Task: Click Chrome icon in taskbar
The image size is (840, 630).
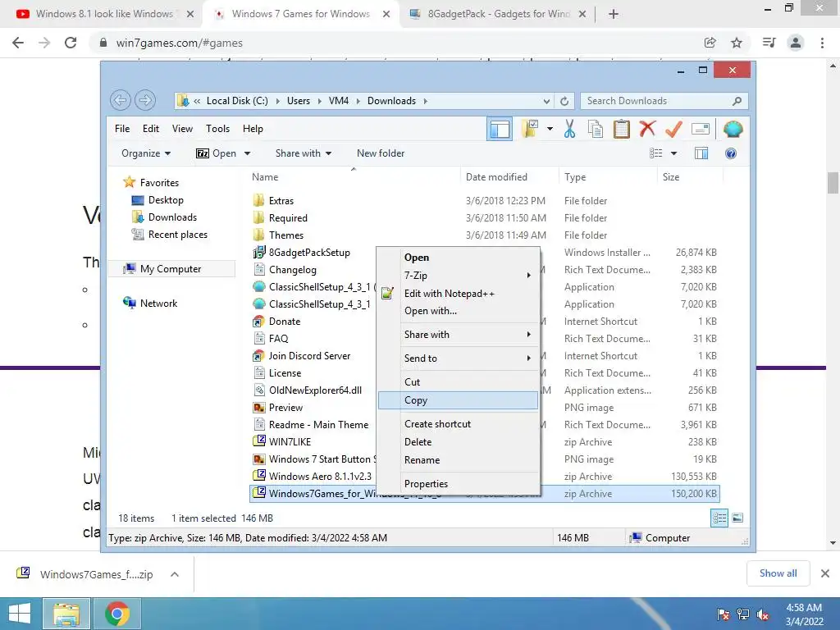Action: click(x=117, y=614)
